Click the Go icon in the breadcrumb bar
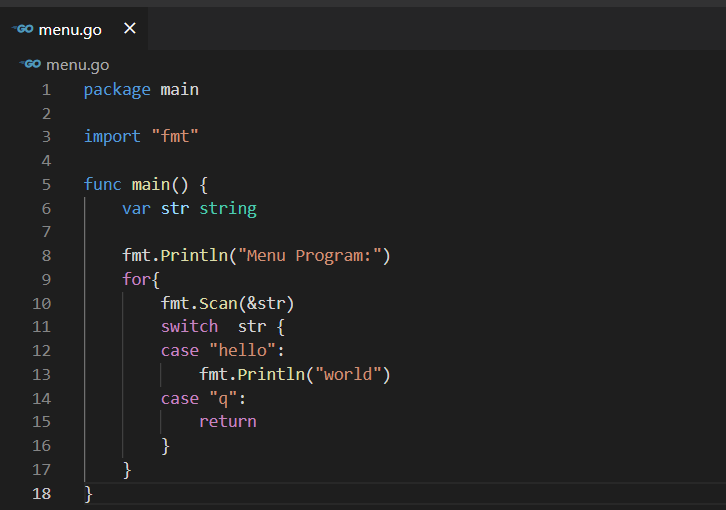 click(x=31, y=64)
